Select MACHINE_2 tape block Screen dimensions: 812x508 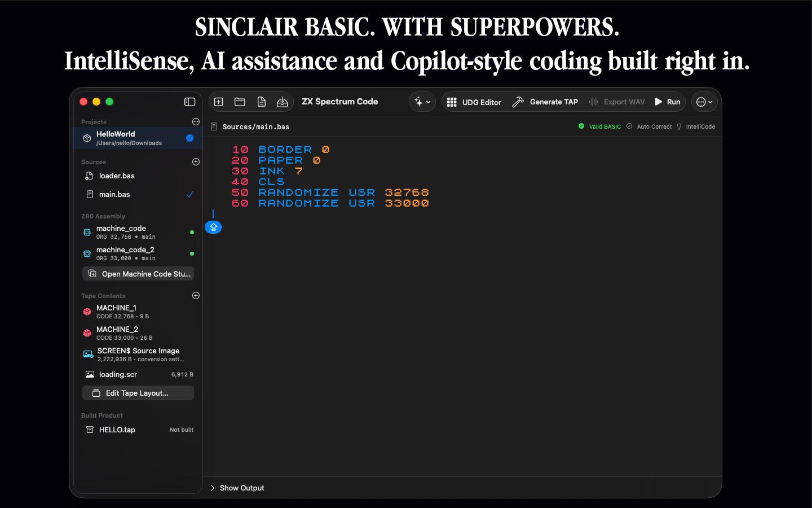pos(138,333)
